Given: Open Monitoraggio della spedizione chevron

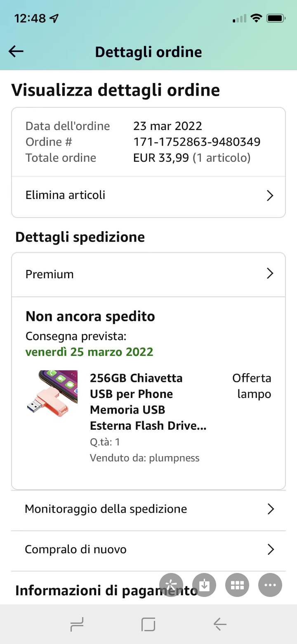Looking at the screenshot, I should (271, 509).
